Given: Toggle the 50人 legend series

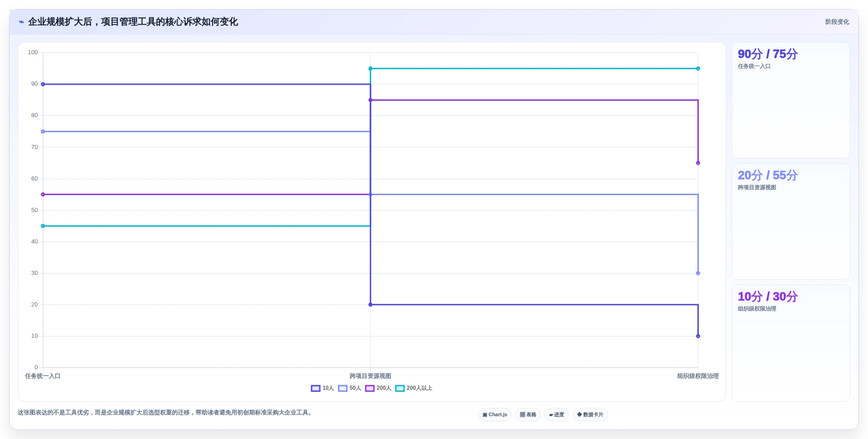Looking at the screenshot, I should [349, 388].
